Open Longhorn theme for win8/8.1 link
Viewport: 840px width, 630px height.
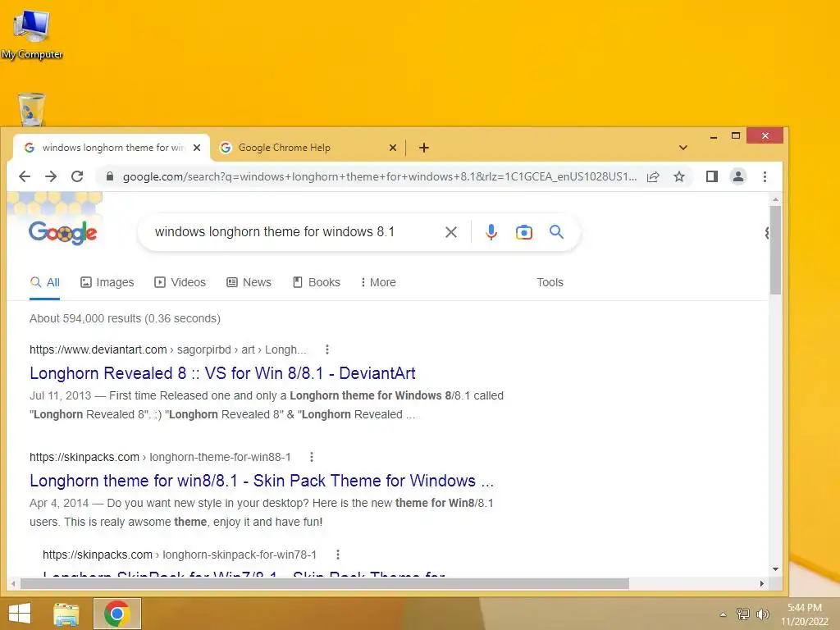262,481
